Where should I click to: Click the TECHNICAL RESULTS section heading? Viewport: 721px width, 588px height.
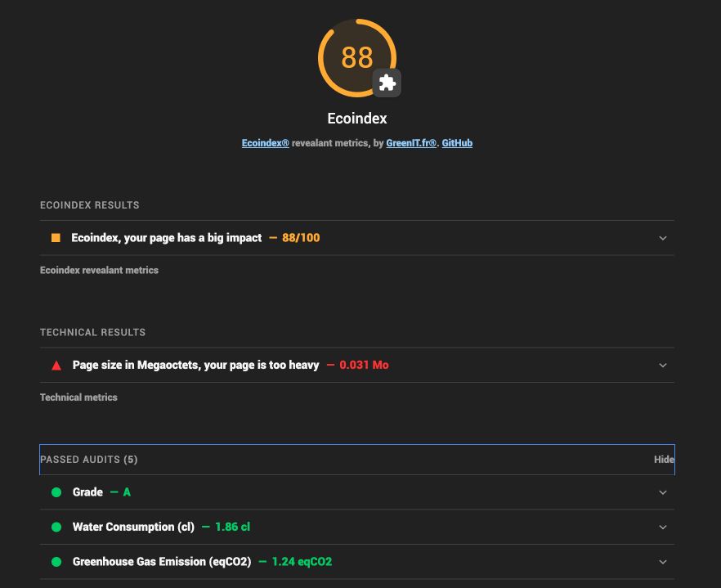pyautogui.click(x=93, y=332)
